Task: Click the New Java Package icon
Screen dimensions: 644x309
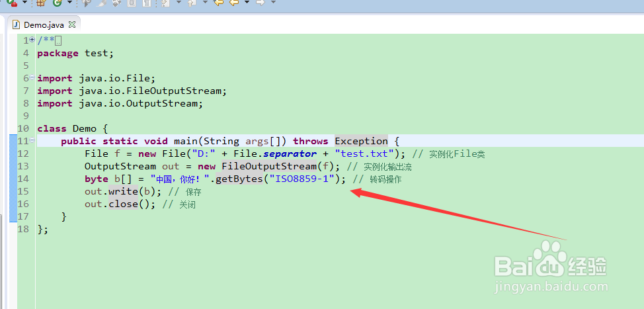Action: tap(40, 3)
